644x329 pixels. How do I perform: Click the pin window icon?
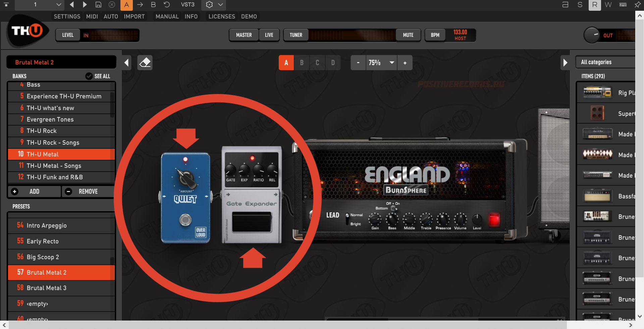pyautogui.click(x=638, y=5)
